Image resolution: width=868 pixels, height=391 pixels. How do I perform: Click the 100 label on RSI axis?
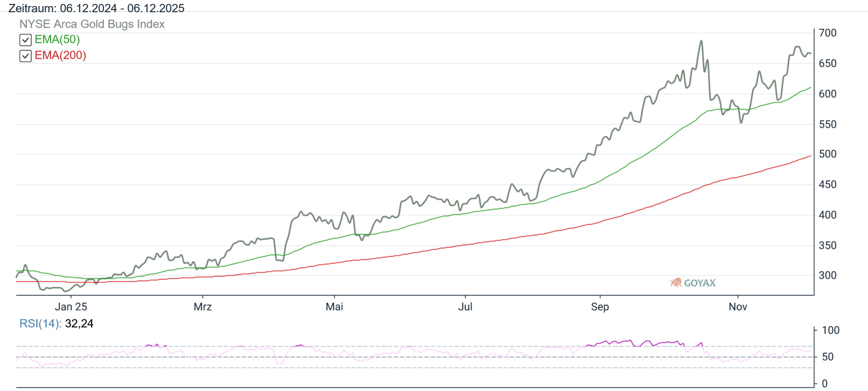[830, 330]
